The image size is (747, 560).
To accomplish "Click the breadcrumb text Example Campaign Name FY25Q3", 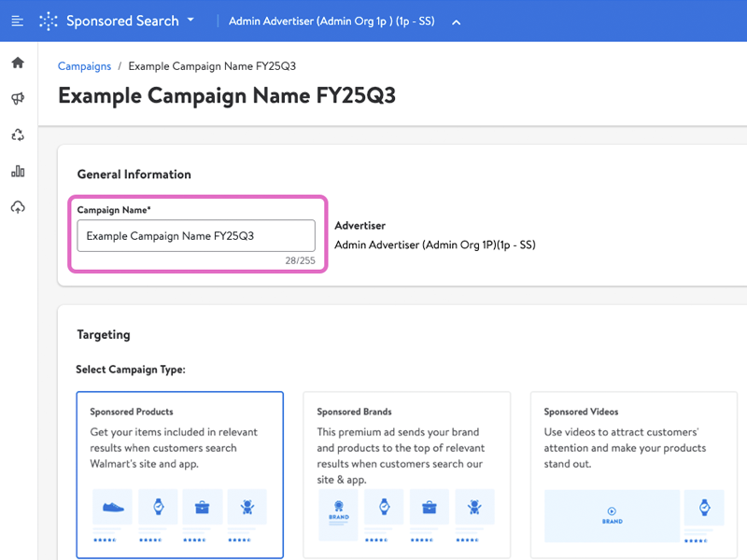I will 212,66.
